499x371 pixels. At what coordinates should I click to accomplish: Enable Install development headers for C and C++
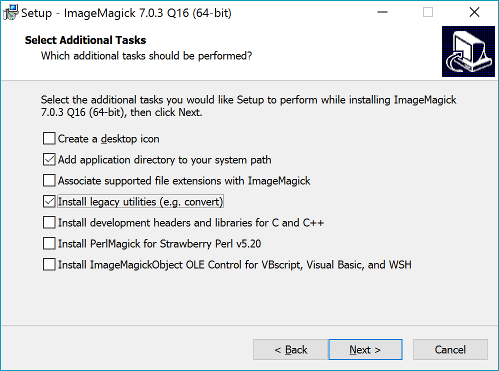pos(49,222)
